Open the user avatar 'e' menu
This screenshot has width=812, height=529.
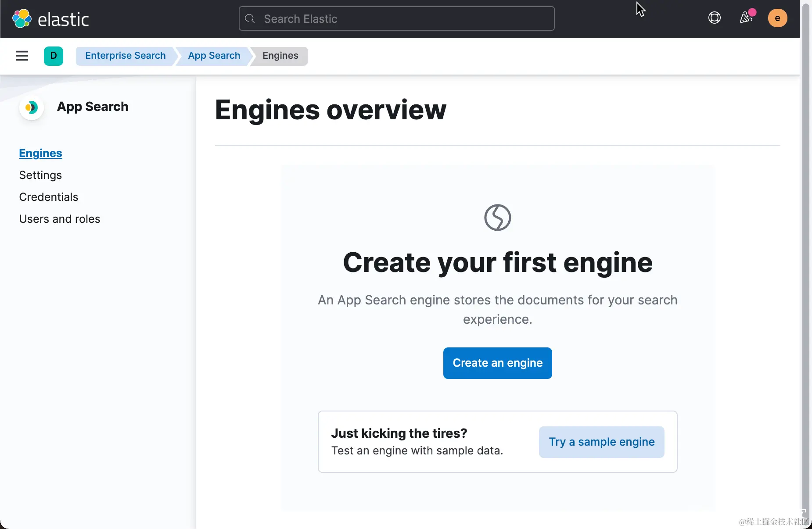tap(777, 18)
